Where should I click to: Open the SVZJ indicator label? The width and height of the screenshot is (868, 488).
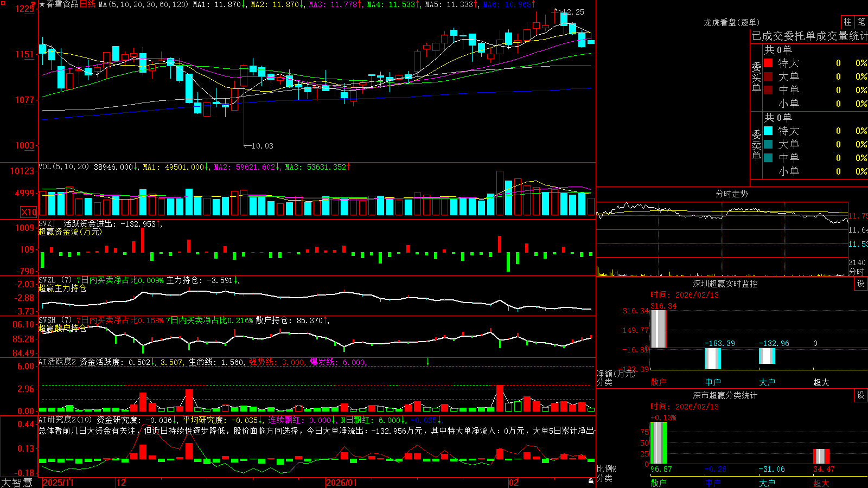click(47, 223)
